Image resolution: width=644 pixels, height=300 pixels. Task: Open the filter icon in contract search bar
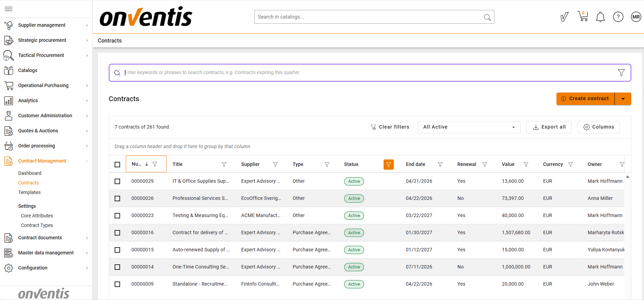tap(621, 73)
